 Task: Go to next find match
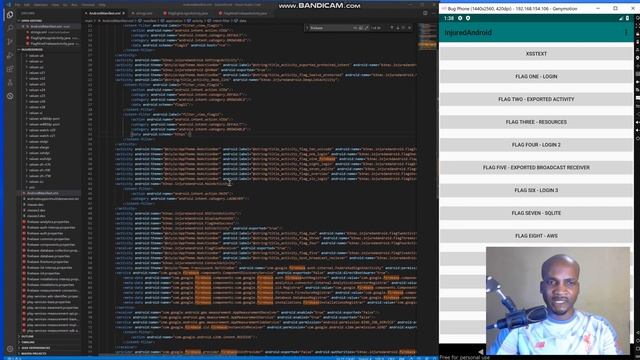(398, 28)
